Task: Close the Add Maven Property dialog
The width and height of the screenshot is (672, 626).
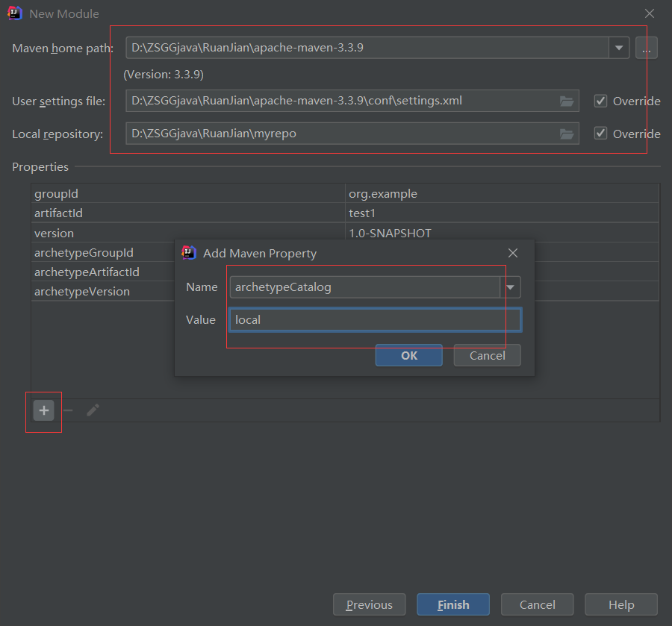Action: point(512,253)
